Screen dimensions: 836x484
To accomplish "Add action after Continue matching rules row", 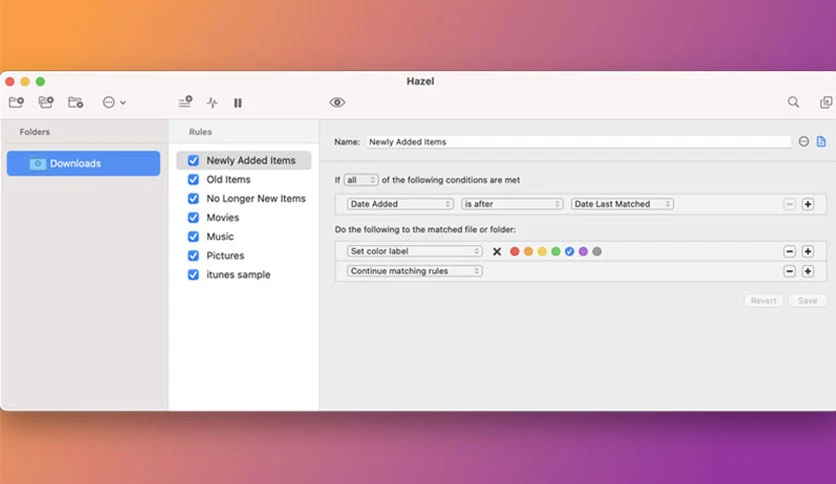I will pos(808,271).
